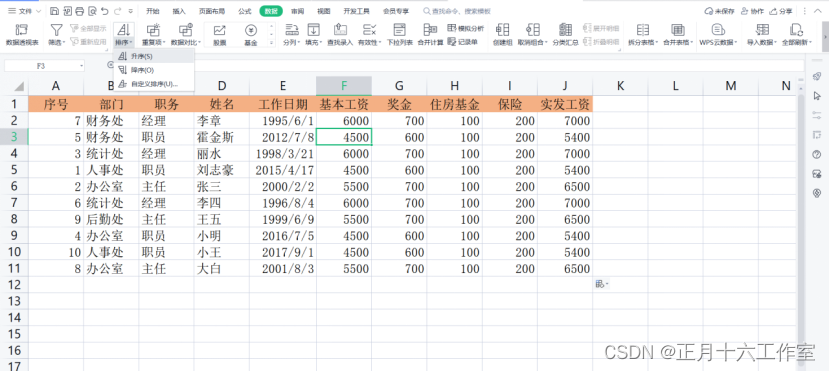Switch to the 开始 ribbon tab
This screenshot has height=371, width=830.
tap(152, 11)
